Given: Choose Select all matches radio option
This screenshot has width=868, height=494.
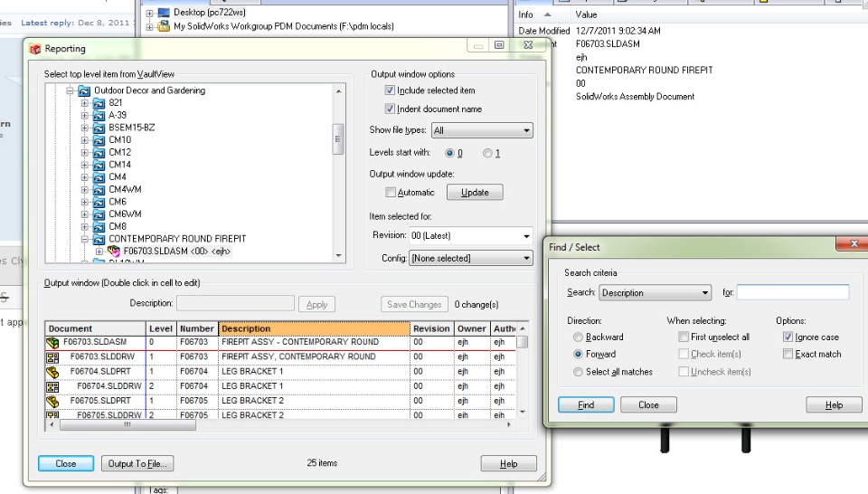Looking at the screenshot, I should 578,372.
